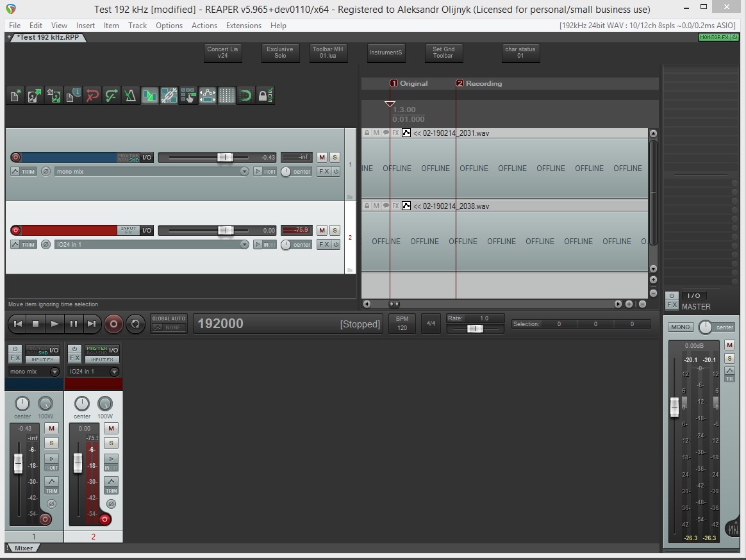This screenshot has width=746, height=560.
Task: Click the transport Record button
Action: (x=113, y=324)
